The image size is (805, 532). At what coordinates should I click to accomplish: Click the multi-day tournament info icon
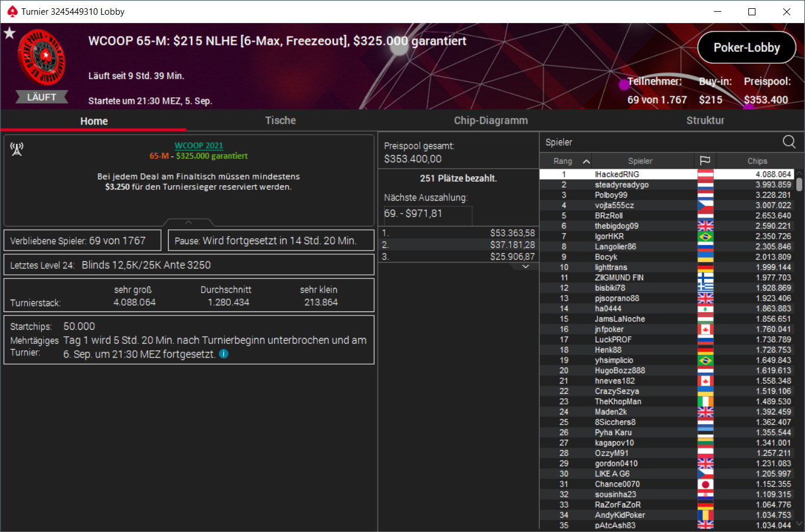pos(224,354)
